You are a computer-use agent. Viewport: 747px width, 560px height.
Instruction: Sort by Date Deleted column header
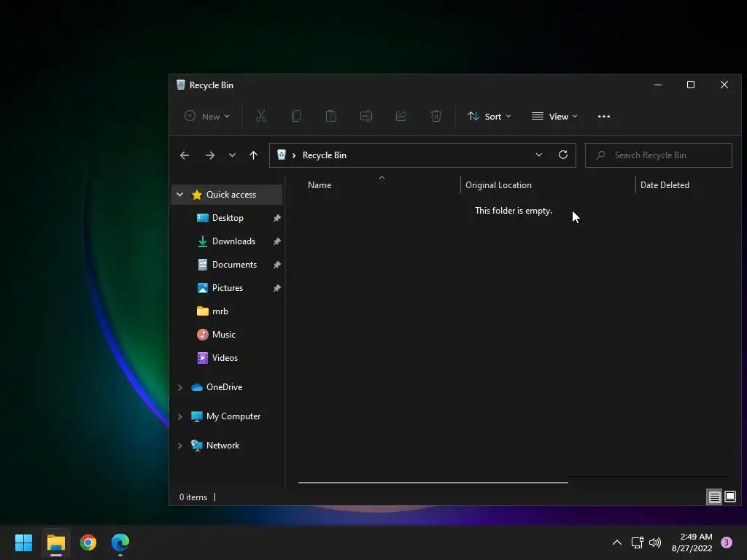tap(665, 185)
